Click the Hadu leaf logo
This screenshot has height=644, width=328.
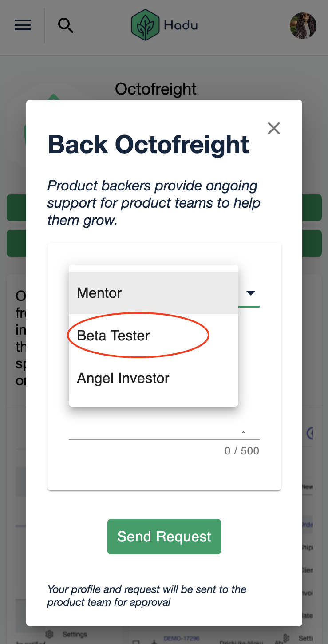point(145,25)
